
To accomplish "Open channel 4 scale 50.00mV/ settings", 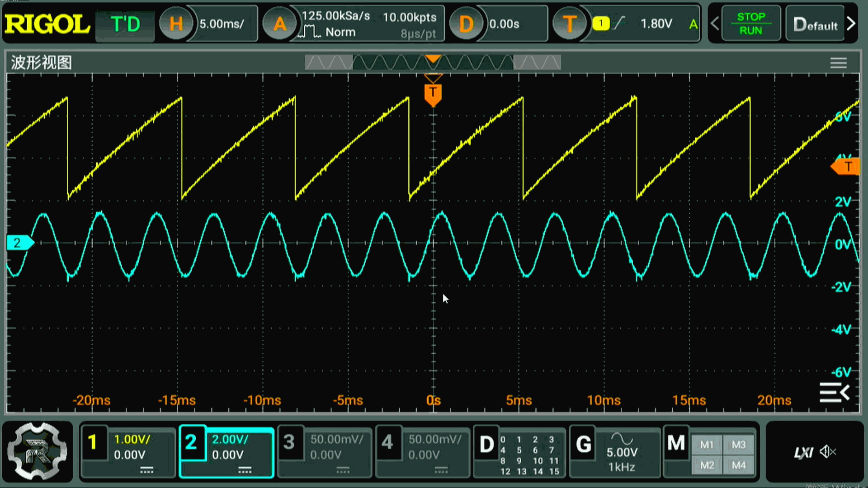I will point(435,439).
